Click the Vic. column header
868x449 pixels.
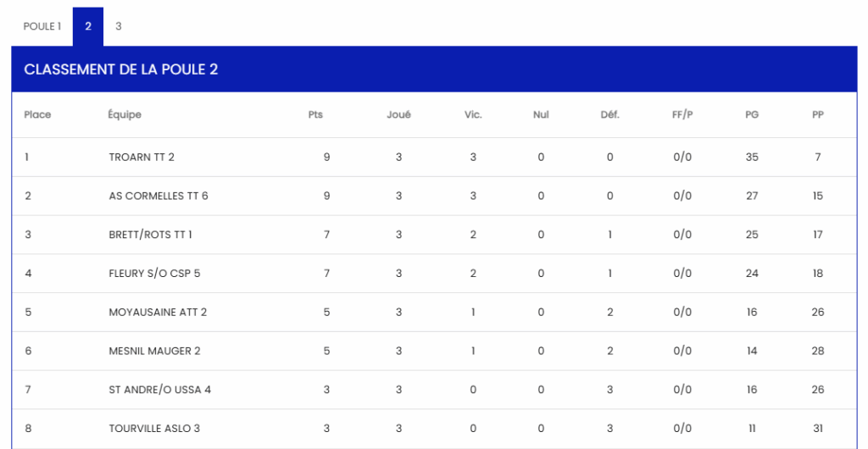pyautogui.click(x=473, y=115)
